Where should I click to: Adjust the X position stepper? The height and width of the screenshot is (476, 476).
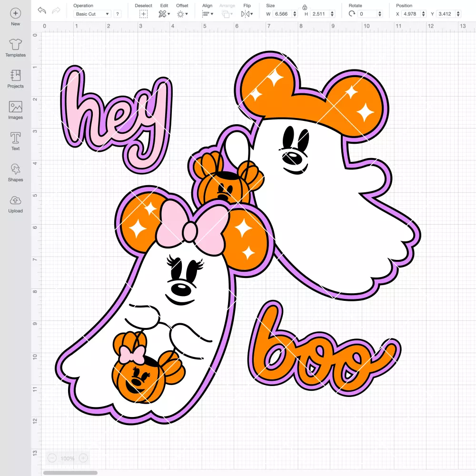pos(424,14)
